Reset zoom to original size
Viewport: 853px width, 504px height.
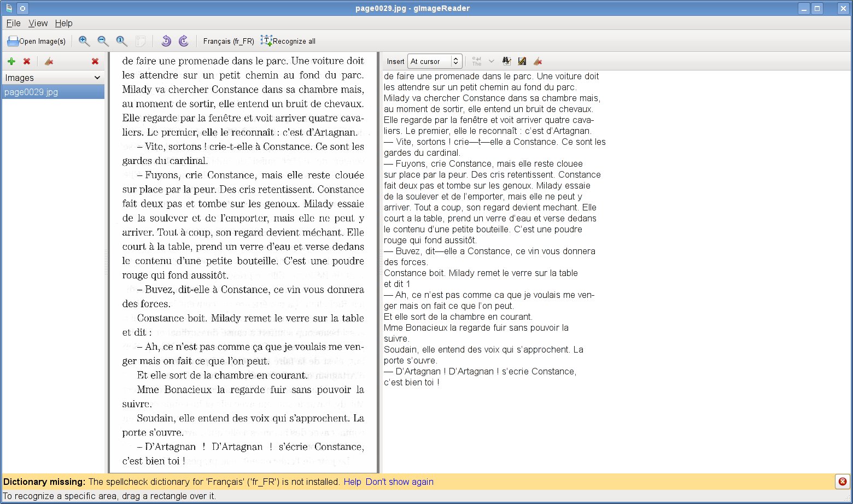pyautogui.click(x=121, y=41)
